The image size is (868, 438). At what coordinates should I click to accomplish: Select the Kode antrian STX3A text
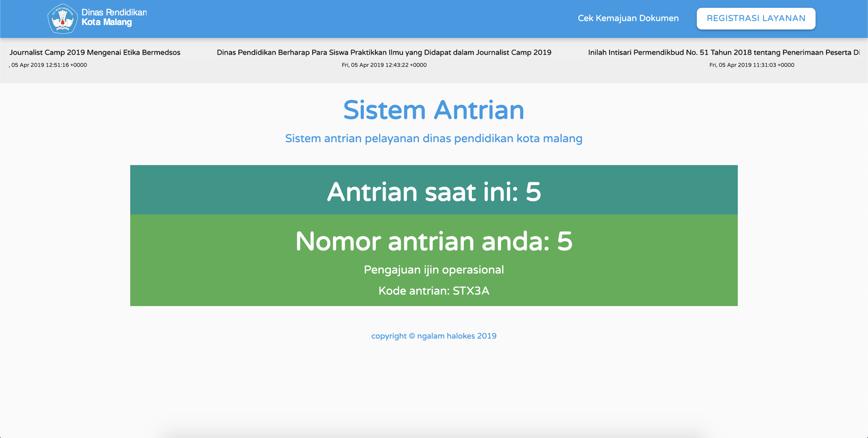click(434, 290)
